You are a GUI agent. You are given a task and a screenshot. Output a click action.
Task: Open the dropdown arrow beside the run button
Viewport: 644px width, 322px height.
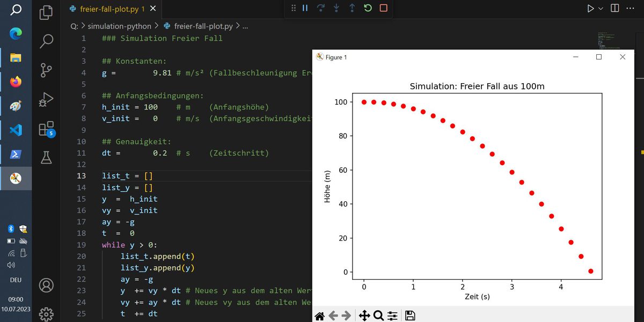pos(601,9)
